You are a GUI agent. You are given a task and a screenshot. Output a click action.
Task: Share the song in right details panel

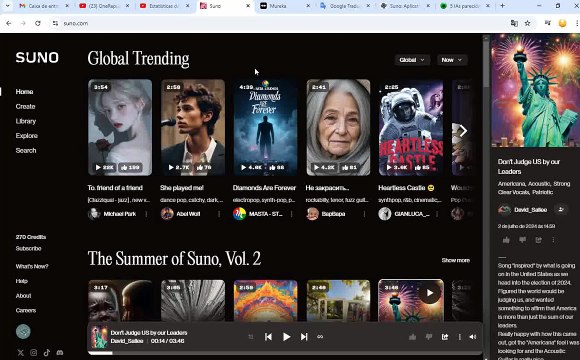539,240
